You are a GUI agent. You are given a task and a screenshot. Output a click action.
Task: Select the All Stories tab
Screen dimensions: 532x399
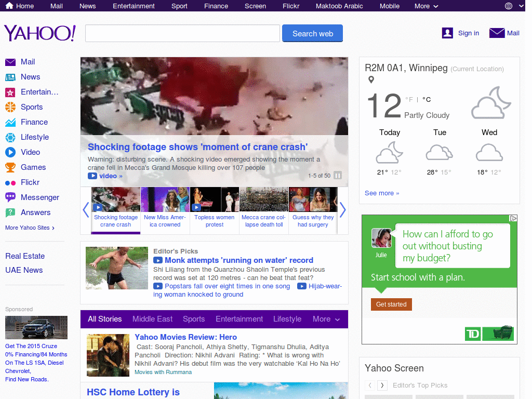pos(104,319)
